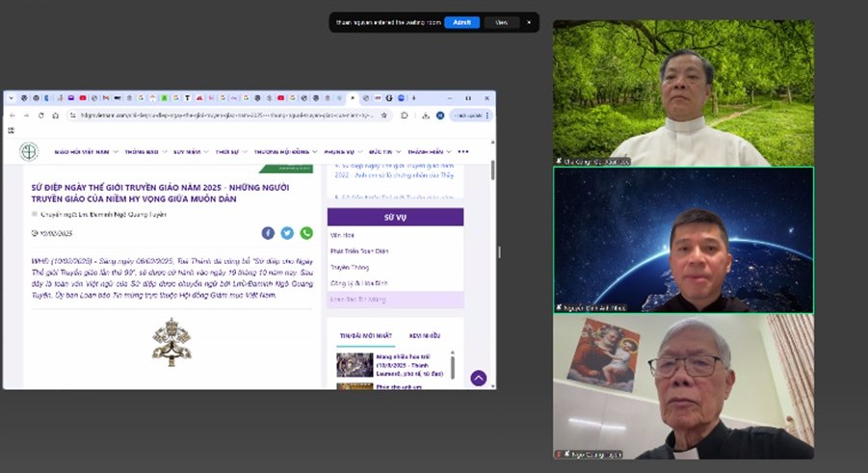Go back in the shared browser
The height and width of the screenshot is (473, 868).
point(13,116)
